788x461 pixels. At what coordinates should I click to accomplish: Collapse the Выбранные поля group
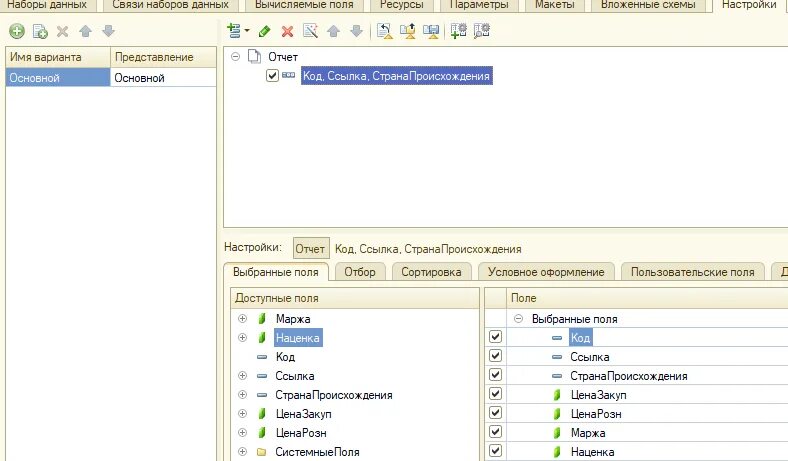pyautogui.click(x=518, y=318)
